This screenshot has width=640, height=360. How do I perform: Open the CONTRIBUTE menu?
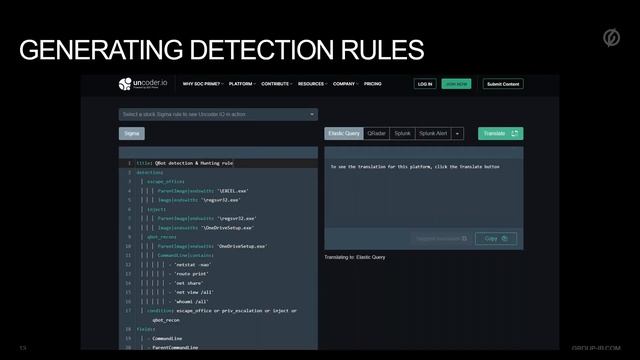point(277,84)
